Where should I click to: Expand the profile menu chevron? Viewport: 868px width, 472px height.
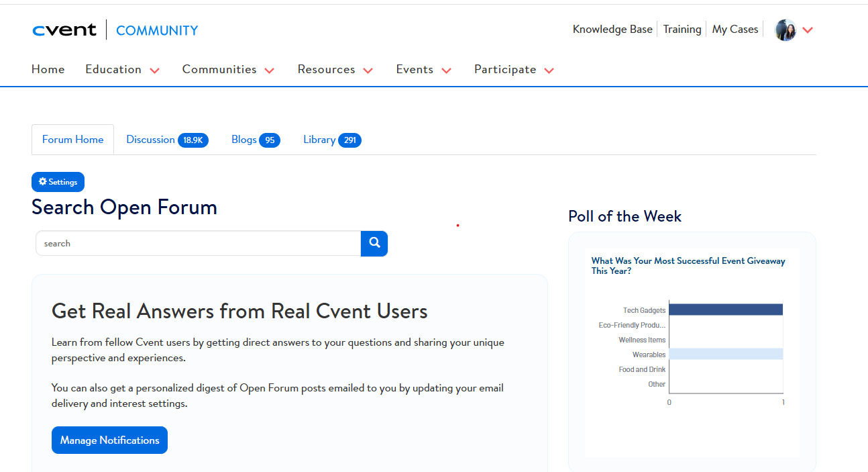(x=808, y=30)
